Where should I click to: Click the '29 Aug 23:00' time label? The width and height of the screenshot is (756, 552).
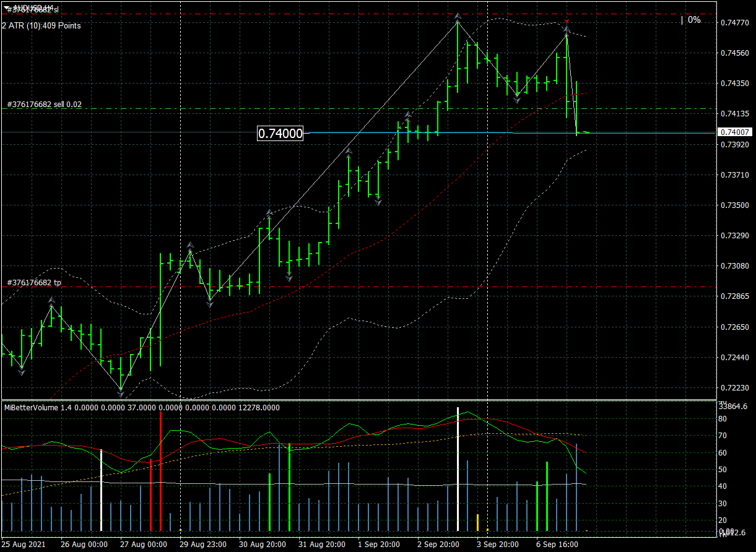[202, 545]
